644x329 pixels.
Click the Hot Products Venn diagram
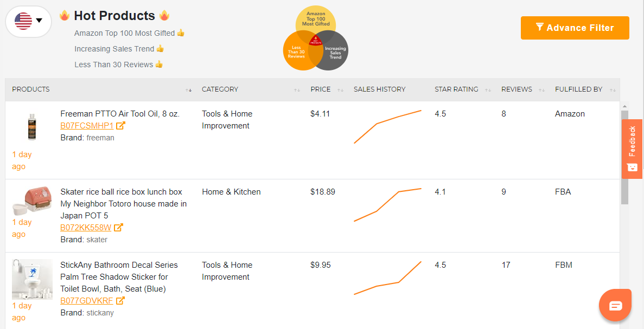click(x=315, y=38)
